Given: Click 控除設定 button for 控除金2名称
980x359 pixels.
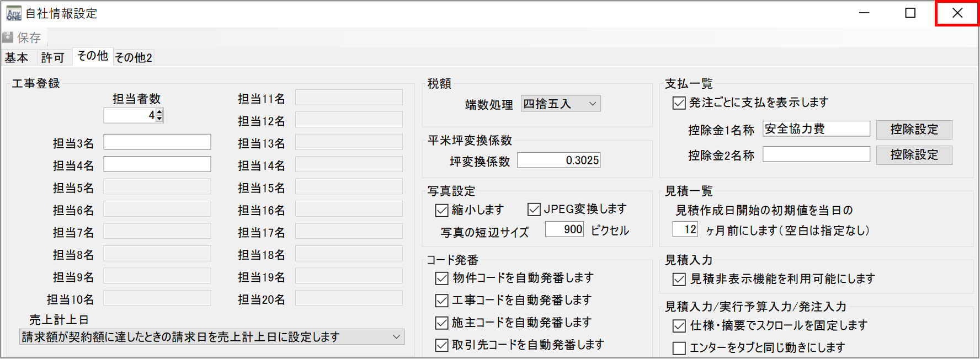Looking at the screenshot, I should [x=914, y=155].
